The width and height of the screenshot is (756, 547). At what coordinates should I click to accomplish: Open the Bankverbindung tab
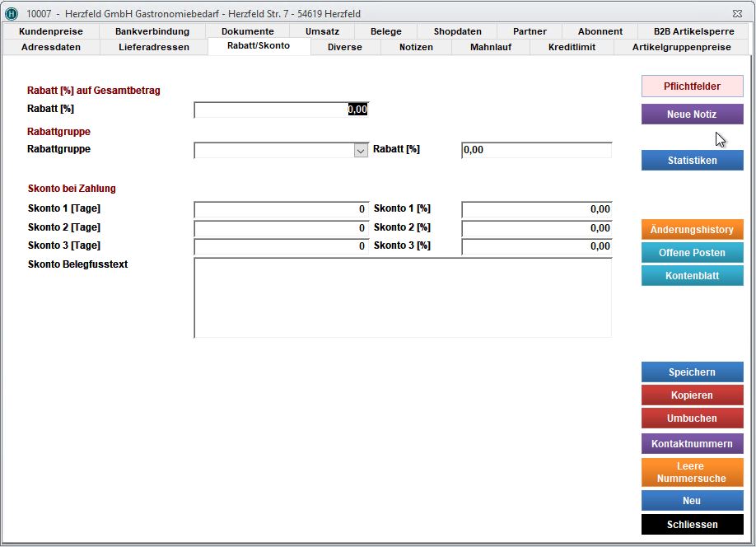click(152, 31)
